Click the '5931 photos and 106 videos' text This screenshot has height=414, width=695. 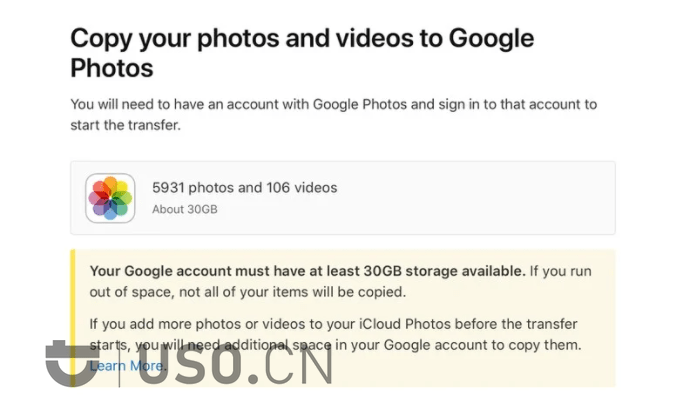(245, 187)
